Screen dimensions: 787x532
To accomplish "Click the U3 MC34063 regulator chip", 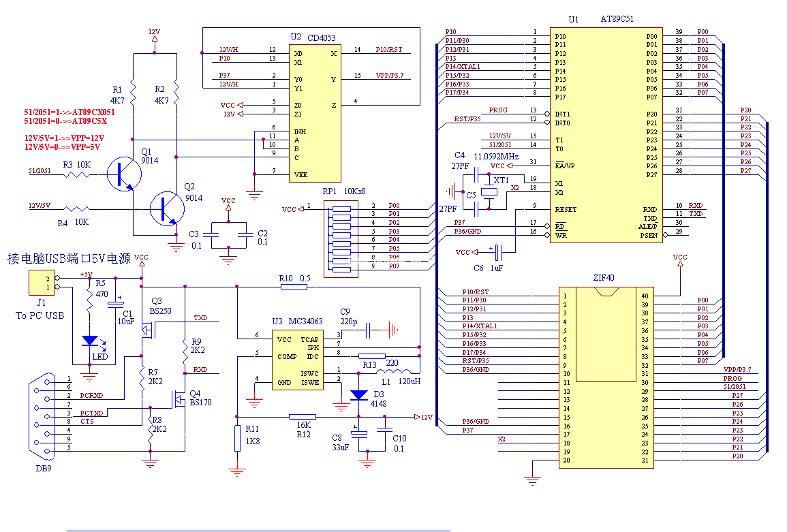I will click(x=298, y=360).
